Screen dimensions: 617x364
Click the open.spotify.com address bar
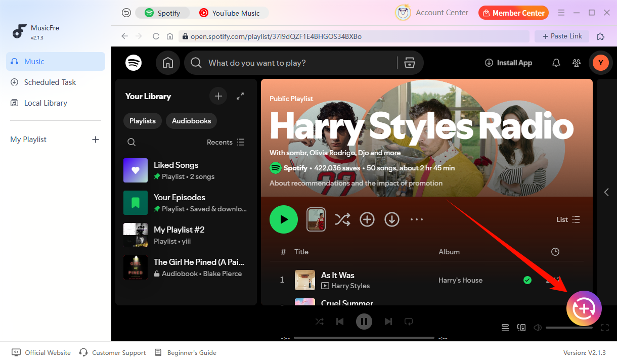click(354, 36)
